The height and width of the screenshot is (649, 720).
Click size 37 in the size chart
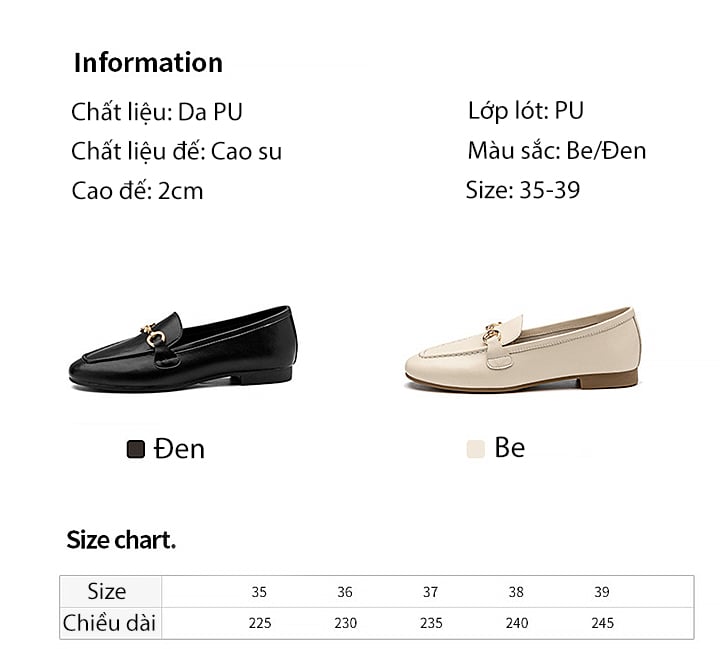coord(430,592)
